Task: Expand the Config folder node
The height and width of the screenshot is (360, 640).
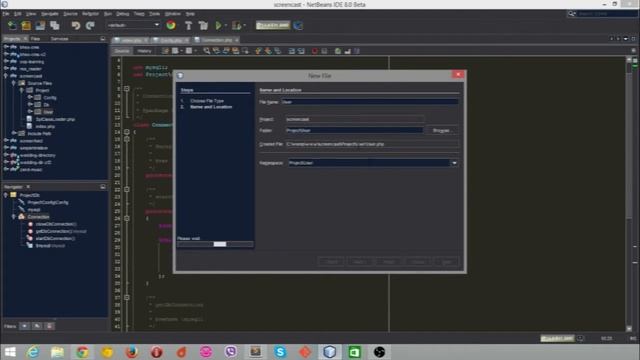Action: coord(30,98)
